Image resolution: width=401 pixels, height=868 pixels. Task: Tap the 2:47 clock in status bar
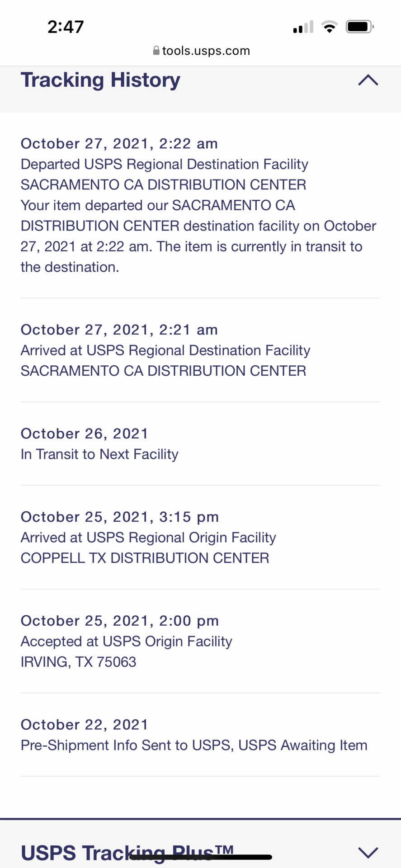(x=66, y=27)
